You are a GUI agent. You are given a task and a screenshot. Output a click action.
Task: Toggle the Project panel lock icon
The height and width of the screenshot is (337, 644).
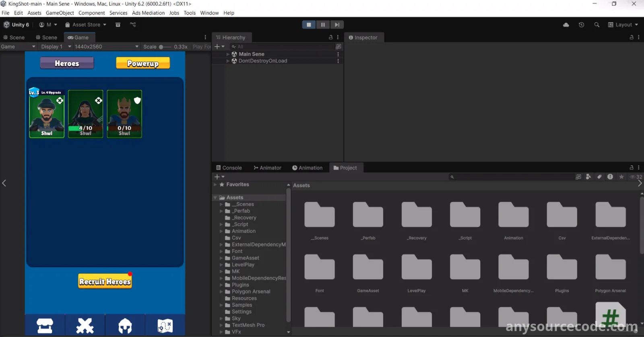(x=632, y=168)
